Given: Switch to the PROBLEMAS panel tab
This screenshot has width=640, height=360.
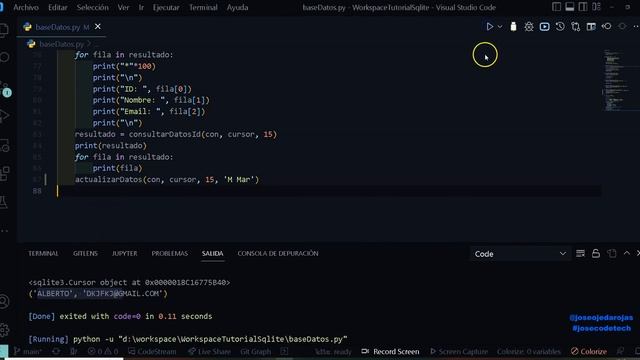Looking at the screenshot, I should [x=170, y=253].
